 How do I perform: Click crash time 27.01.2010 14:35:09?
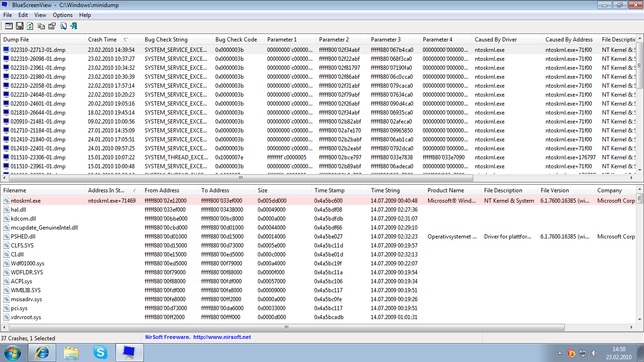coord(111,130)
